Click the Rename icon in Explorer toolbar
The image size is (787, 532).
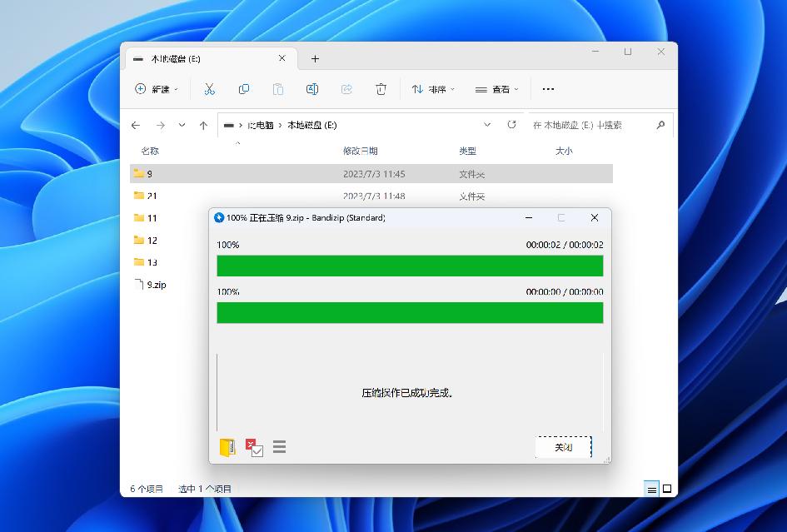click(x=312, y=89)
